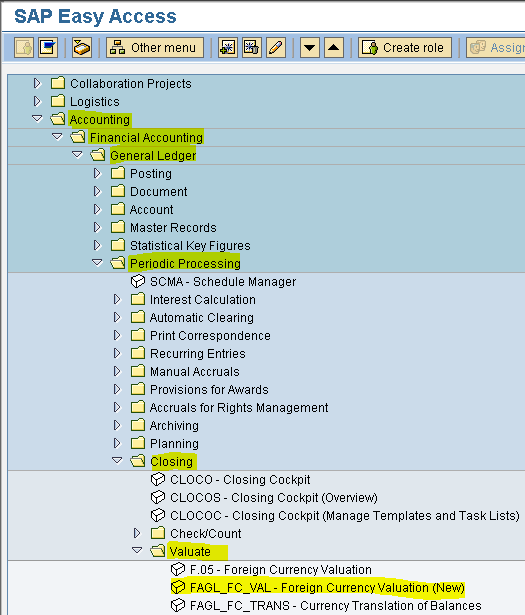The height and width of the screenshot is (615, 525).
Task: Select F.05 - Foreign Currency Valuation
Action: [x=281, y=570]
